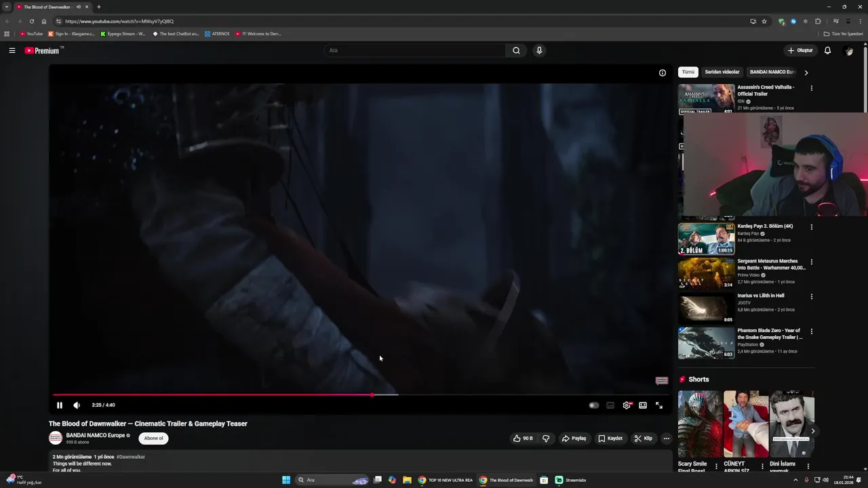Open options menu for Assassin's Creed Valhalla video
Viewport: 868px width, 488px height.
pos(811,88)
